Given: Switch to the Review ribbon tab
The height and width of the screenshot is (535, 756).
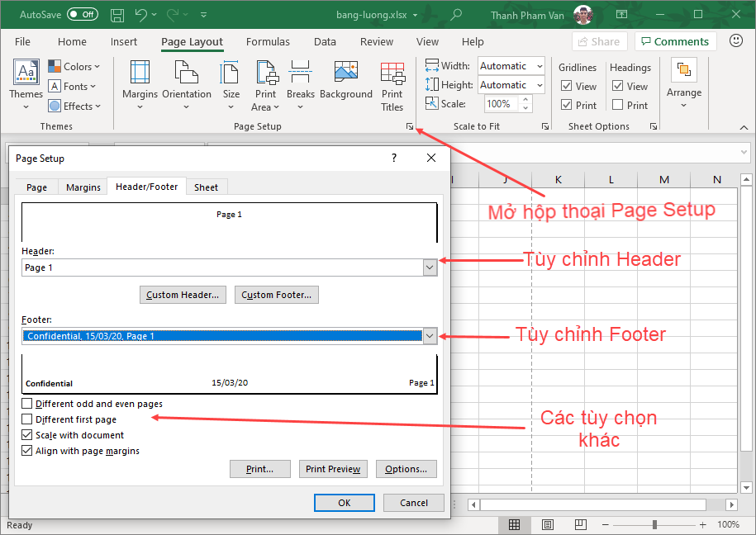Looking at the screenshot, I should click(377, 42).
